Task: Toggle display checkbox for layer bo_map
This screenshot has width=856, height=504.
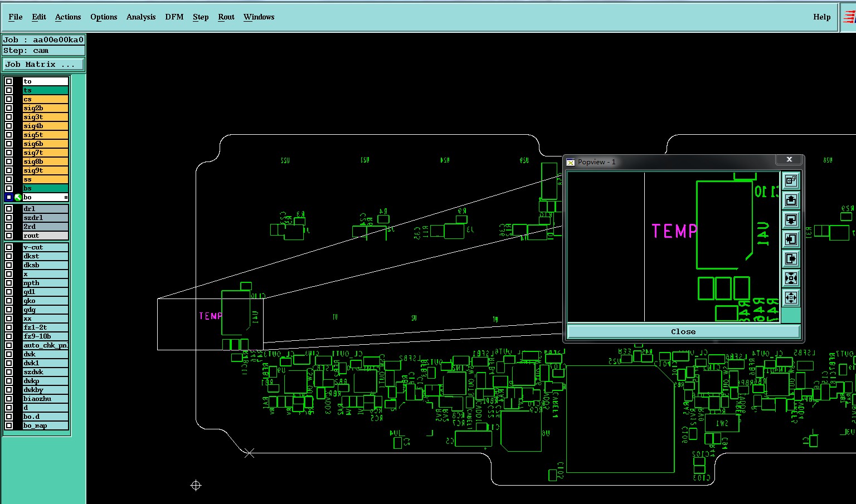Action: 9,425
